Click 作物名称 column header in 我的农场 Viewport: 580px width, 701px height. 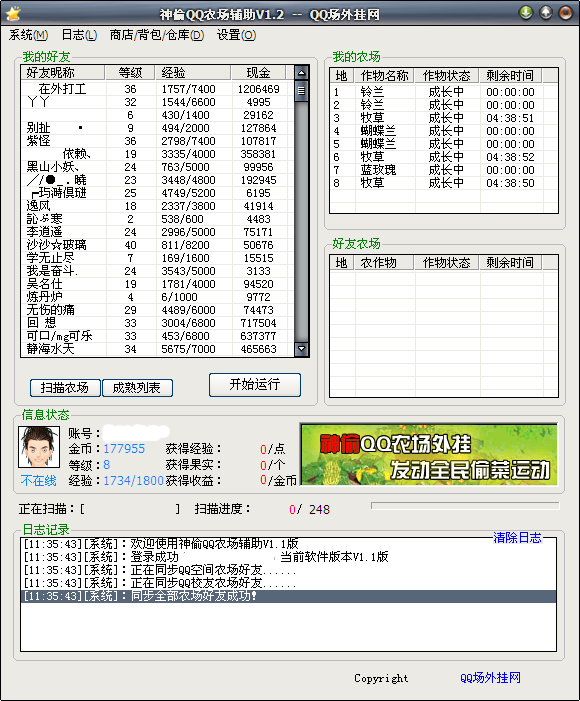[385, 76]
